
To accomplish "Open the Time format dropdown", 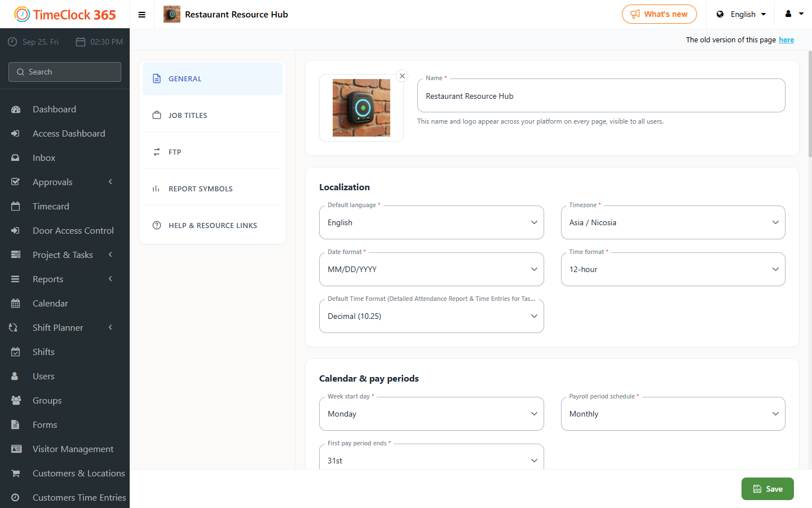I will [x=673, y=269].
